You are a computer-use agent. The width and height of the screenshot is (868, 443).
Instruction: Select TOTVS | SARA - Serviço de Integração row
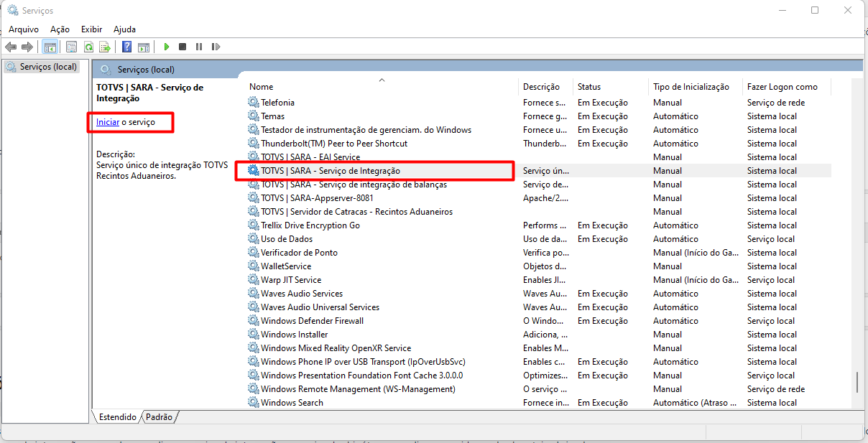click(x=539, y=171)
